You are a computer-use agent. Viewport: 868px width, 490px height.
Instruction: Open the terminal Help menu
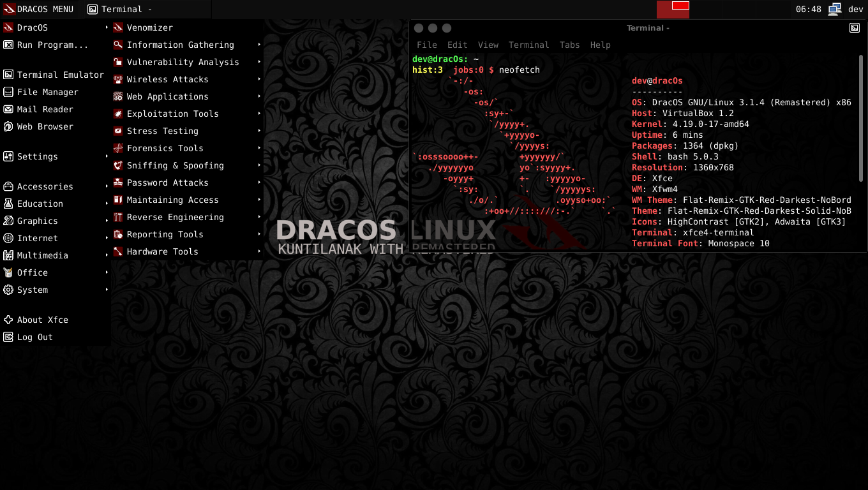tap(600, 45)
